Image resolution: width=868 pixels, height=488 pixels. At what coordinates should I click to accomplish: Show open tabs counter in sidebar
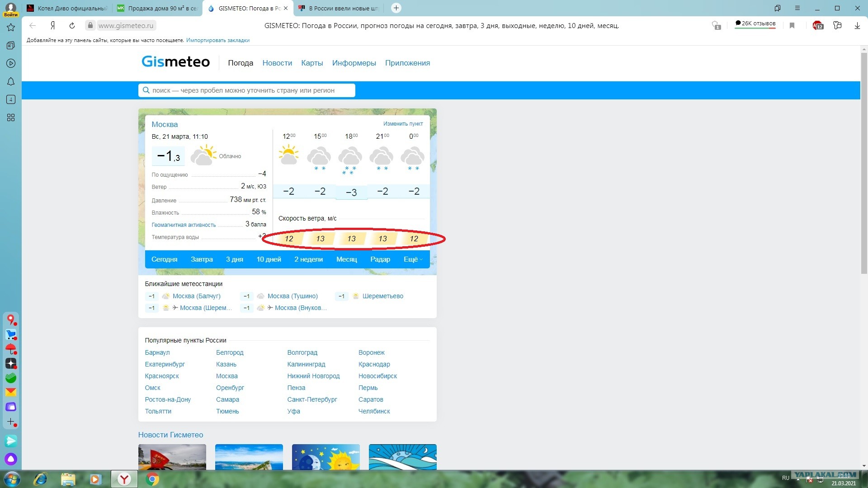coord(11,99)
